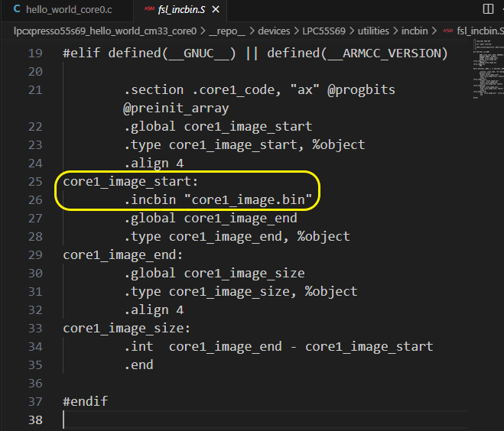Click '.align 4' on line 32
Screen dimensions: 504x431
154,310
